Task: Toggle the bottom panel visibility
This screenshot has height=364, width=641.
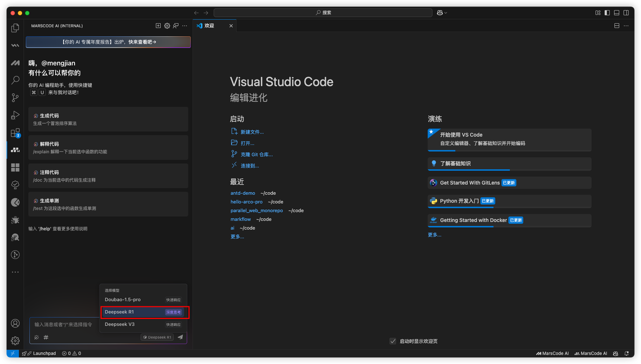Action: click(x=616, y=13)
